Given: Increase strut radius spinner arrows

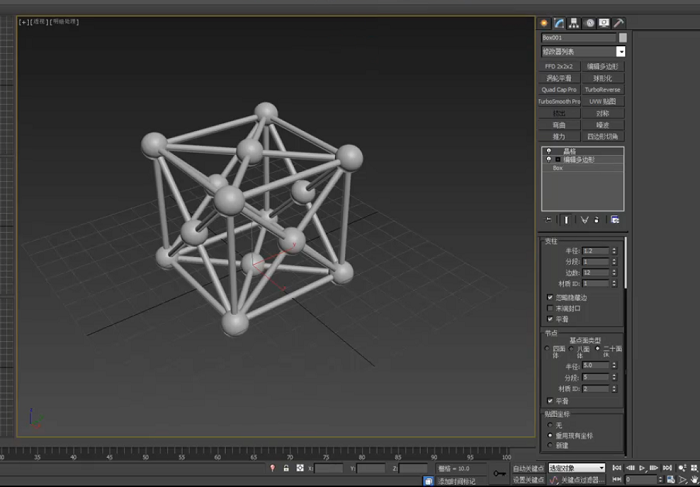Looking at the screenshot, I should [614, 250].
